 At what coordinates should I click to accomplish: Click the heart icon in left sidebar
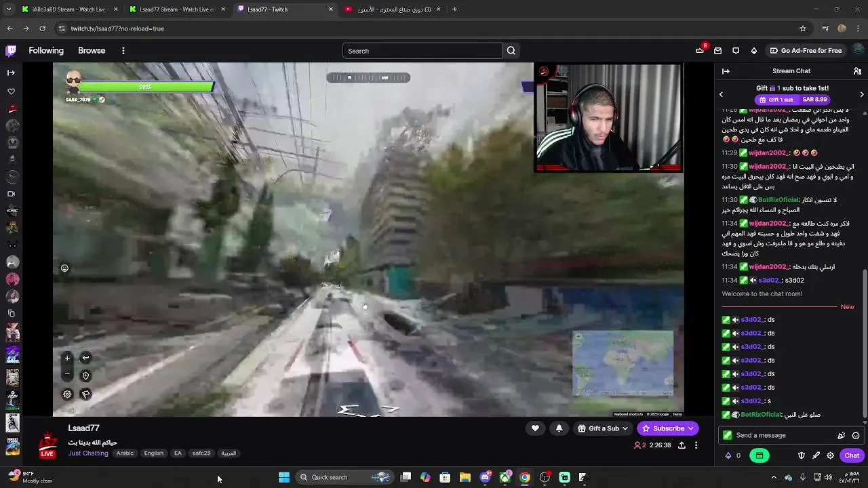(11, 91)
